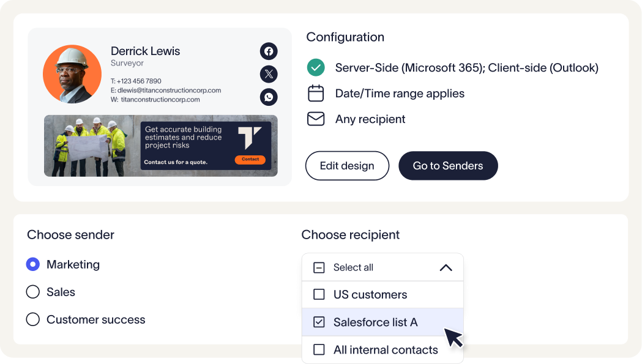Click the X (Twitter) social icon

(269, 75)
